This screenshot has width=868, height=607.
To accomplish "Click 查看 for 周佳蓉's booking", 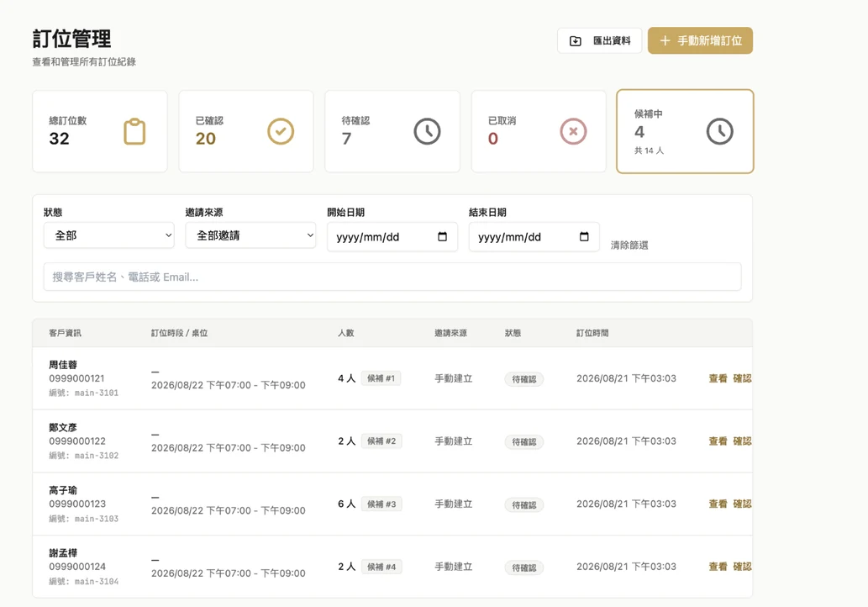I will (x=718, y=378).
